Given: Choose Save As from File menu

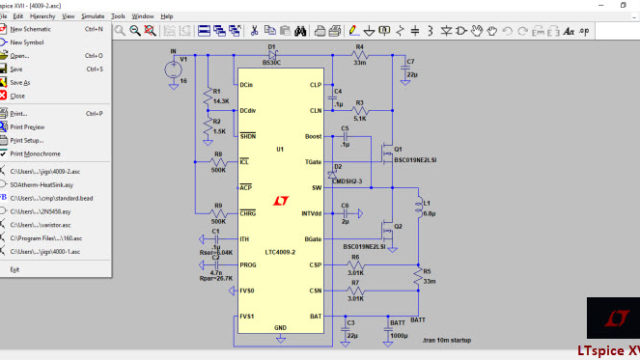Looking at the screenshot, I should point(20,82).
